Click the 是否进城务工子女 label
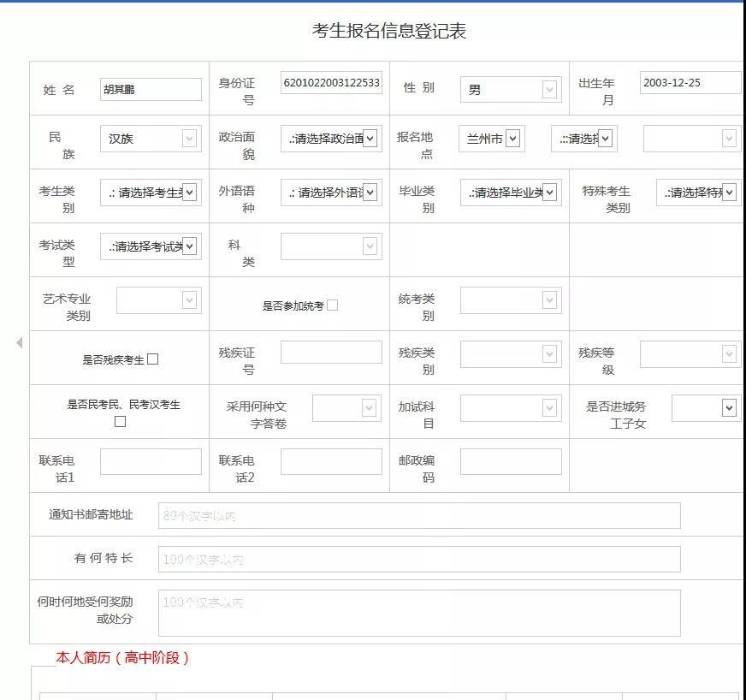Screen dimensions: 746x700 pyautogui.click(x=616, y=415)
